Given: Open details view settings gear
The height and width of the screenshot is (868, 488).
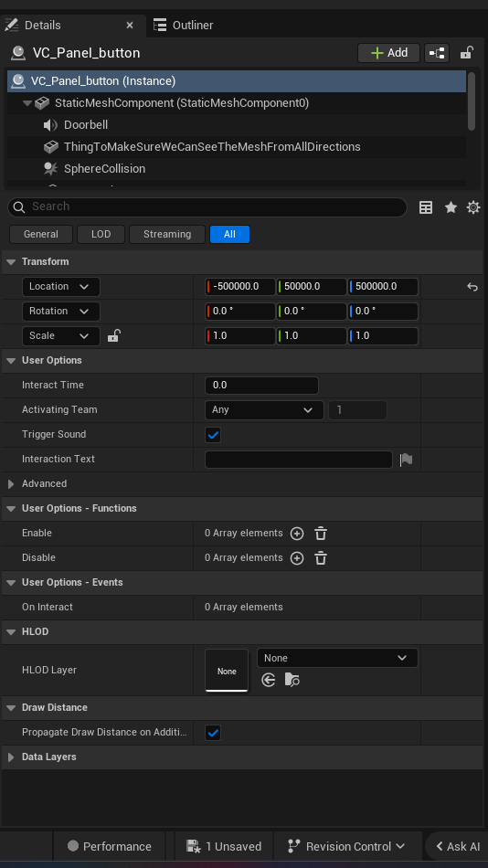Looking at the screenshot, I should pyautogui.click(x=473, y=207).
